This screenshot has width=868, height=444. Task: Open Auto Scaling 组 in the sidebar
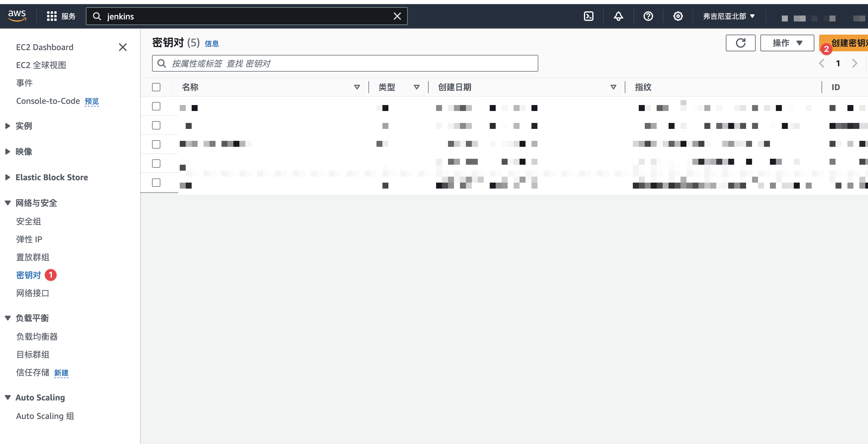click(x=45, y=416)
